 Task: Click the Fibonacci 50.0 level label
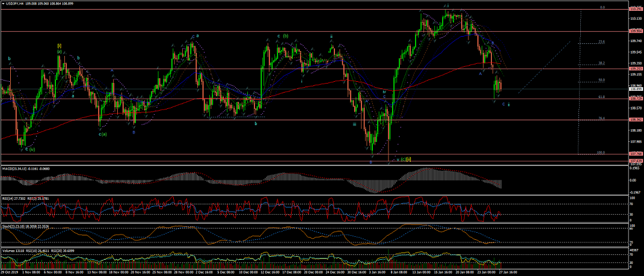pyautogui.click(x=601, y=80)
